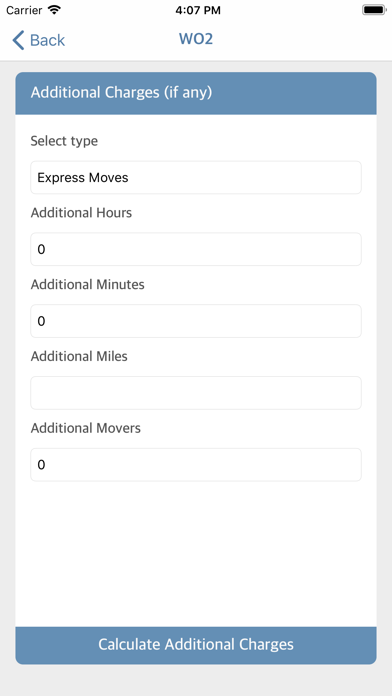Tap the back chevron arrow icon

pos(18,40)
